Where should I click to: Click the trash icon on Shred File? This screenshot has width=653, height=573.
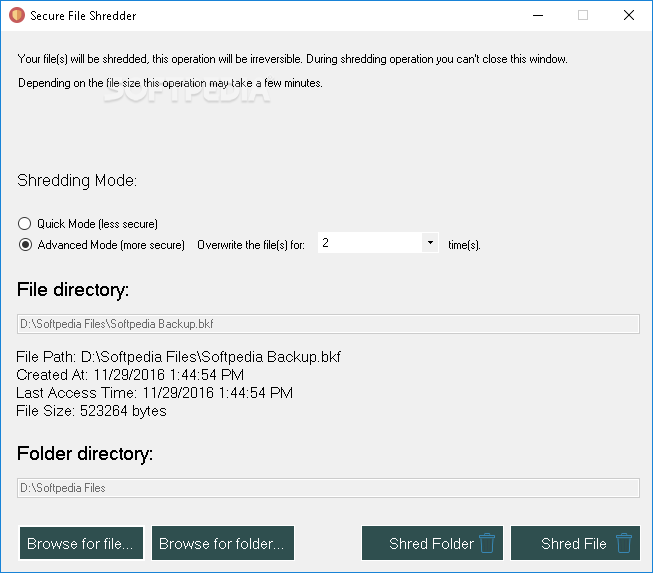(x=624, y=543)
